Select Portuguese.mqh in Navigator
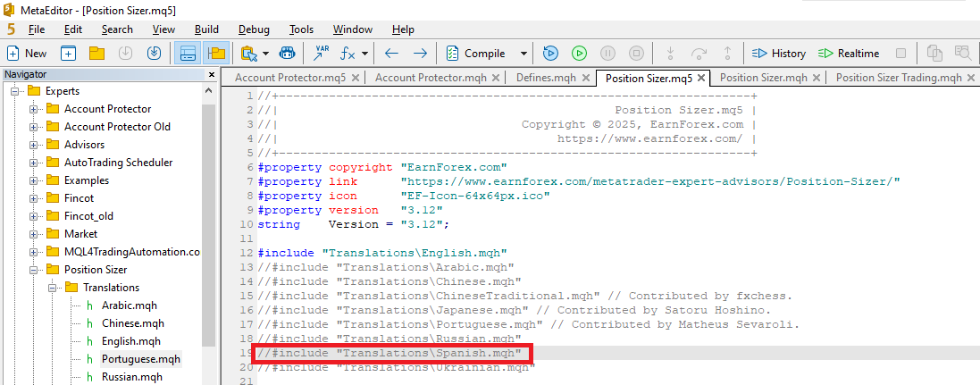 click(x=140, y=359)
